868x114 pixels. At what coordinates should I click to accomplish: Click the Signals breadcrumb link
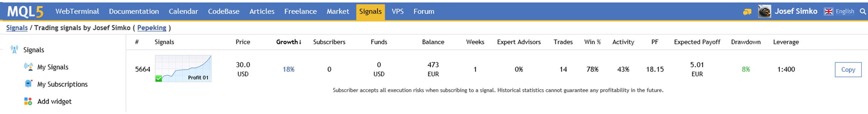coord(17,28)
